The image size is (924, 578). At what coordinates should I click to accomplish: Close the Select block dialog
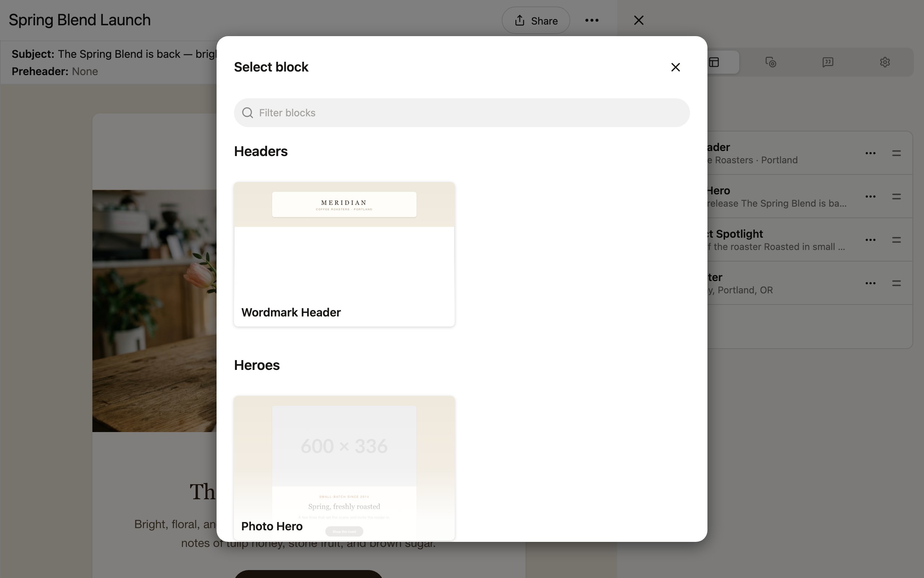coord(675,67)
